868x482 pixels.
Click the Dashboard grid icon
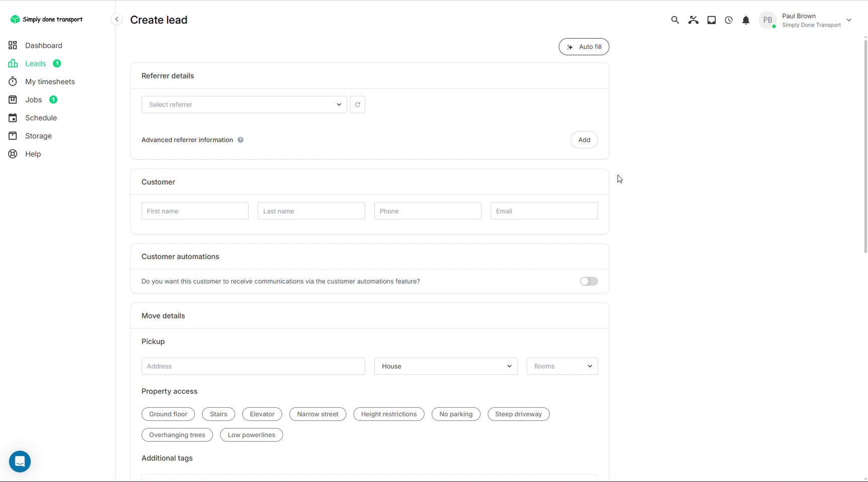[13, 45]
